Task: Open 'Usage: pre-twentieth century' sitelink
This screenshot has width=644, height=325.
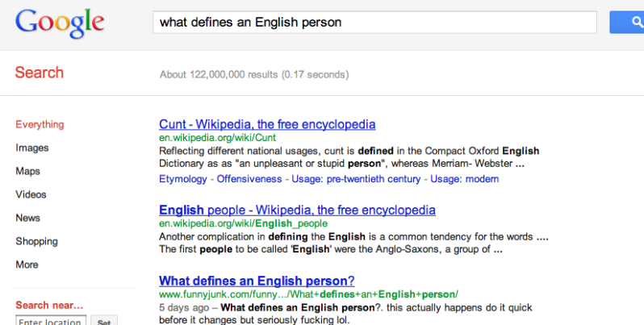Action: click(x=356, y=179)
